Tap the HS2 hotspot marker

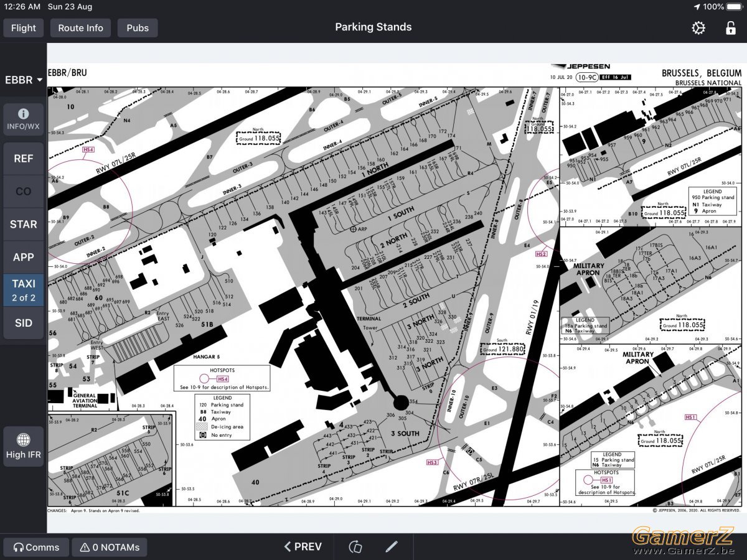(x=540, y=254)
